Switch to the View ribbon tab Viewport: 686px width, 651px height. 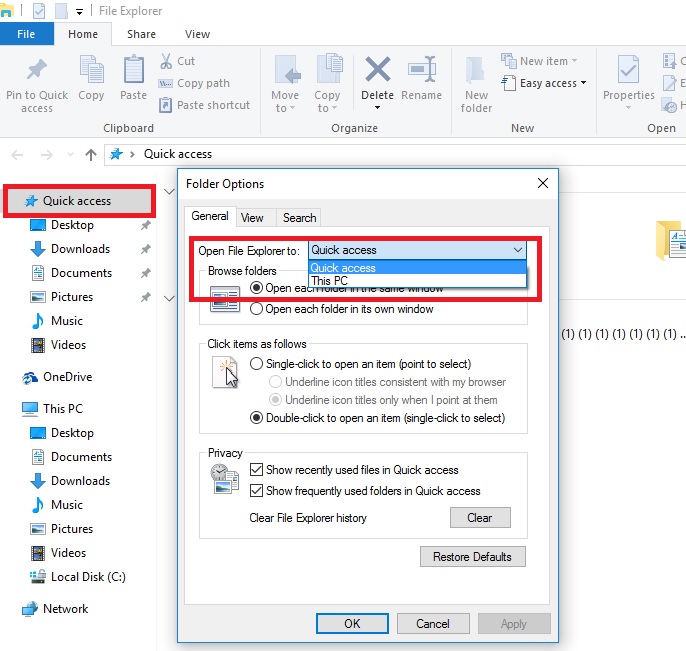[x=197, y=34]
